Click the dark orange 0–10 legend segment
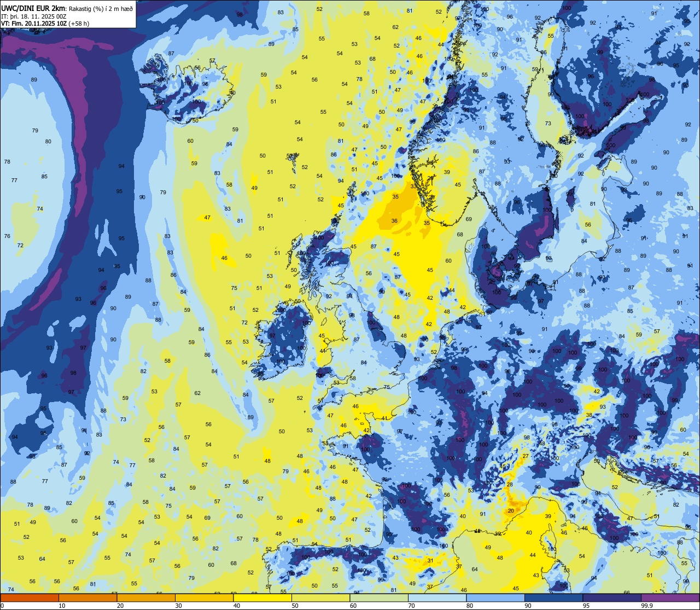The image size is (700, 610). pyautogui.click(x=30, y=597)
